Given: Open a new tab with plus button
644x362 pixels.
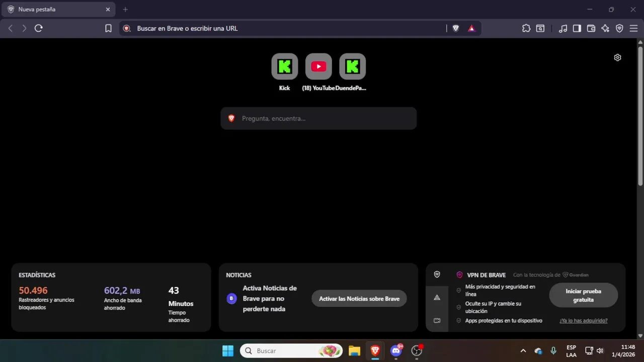Looking at the screenshot, I should coord(125,10).
